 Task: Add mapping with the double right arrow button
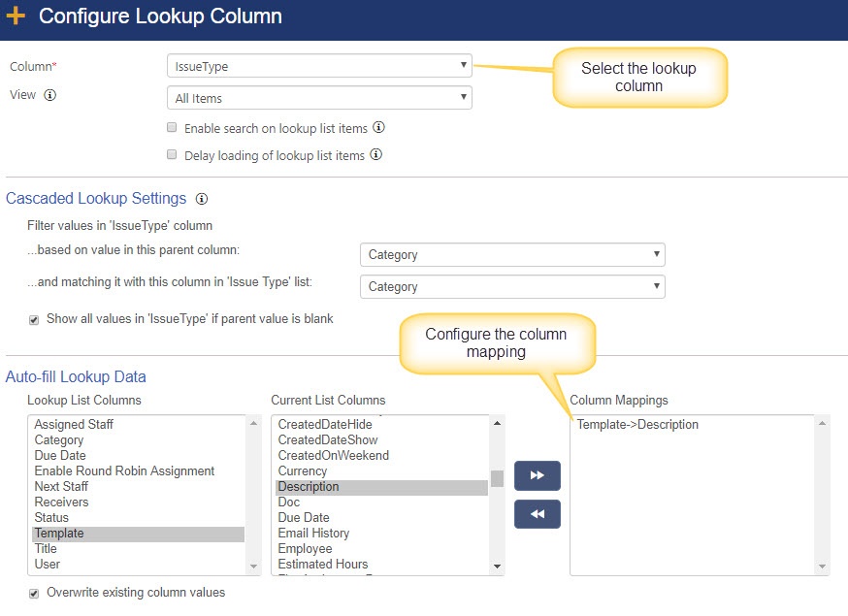[537, 475]
